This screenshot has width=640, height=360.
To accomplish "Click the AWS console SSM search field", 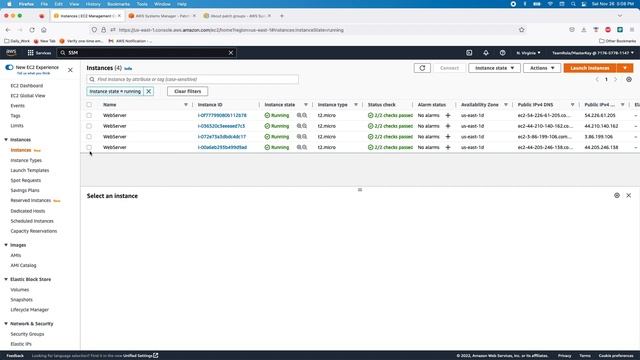I will coord(146,53).
